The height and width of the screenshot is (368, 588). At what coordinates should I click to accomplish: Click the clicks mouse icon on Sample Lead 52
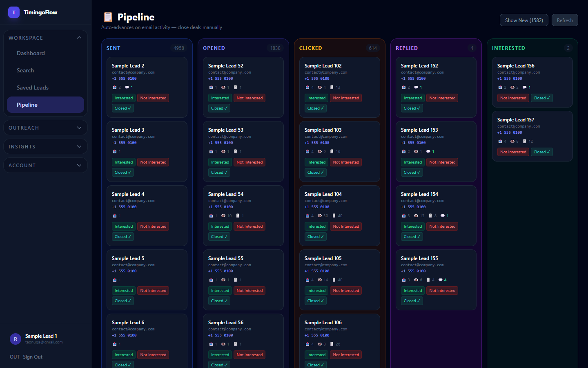point(235,88)
